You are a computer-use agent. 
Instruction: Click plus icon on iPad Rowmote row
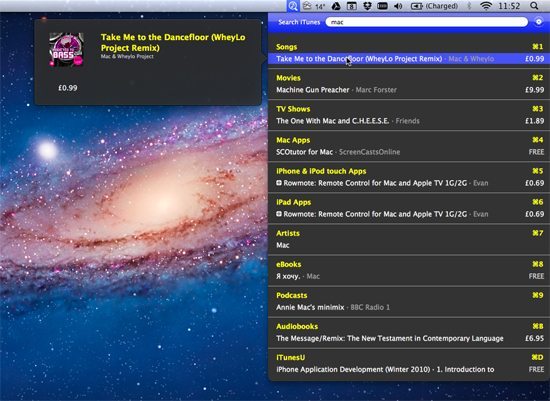[279, 214]
